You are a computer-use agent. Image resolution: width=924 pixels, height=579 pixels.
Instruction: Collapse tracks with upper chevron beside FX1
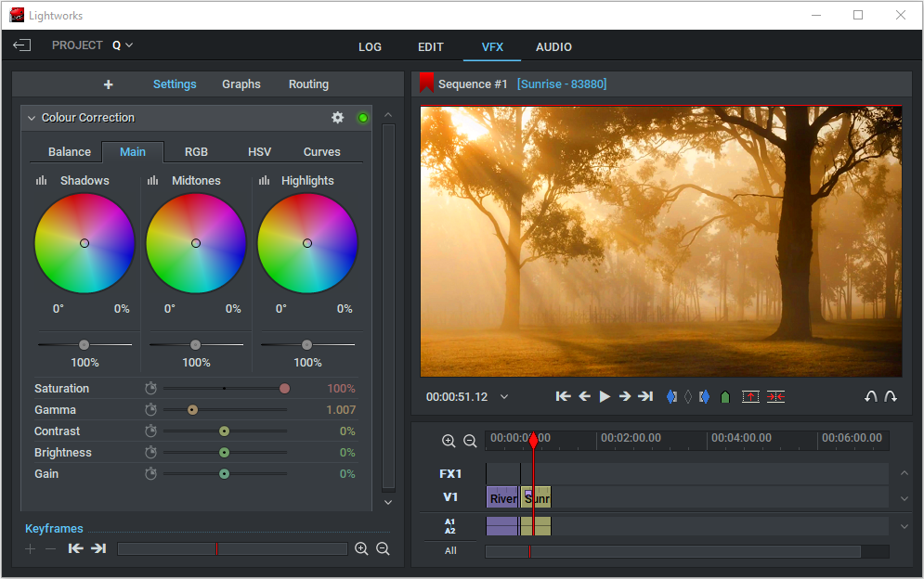coord(904,473)
